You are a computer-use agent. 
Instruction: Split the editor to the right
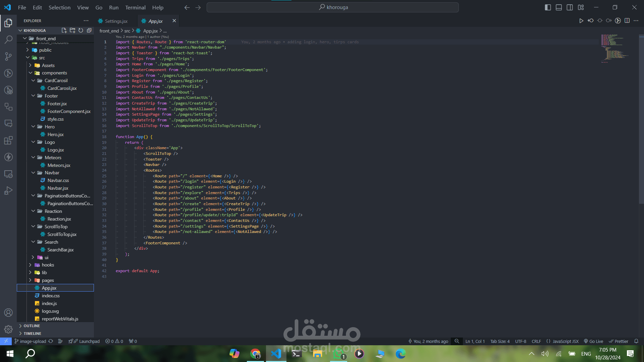point(627,21)
